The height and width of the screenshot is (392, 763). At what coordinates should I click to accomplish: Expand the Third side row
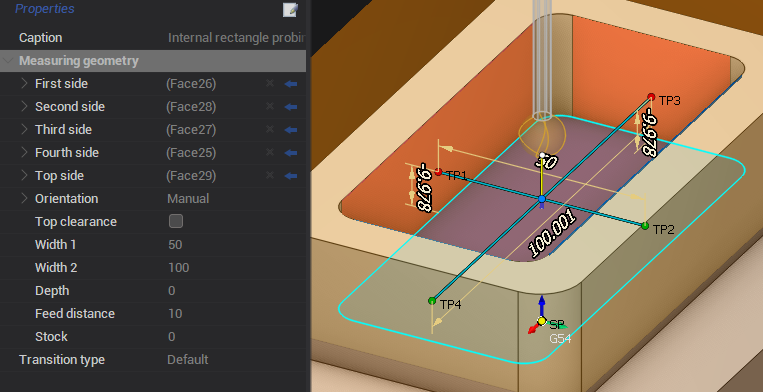tap(24, 129)
